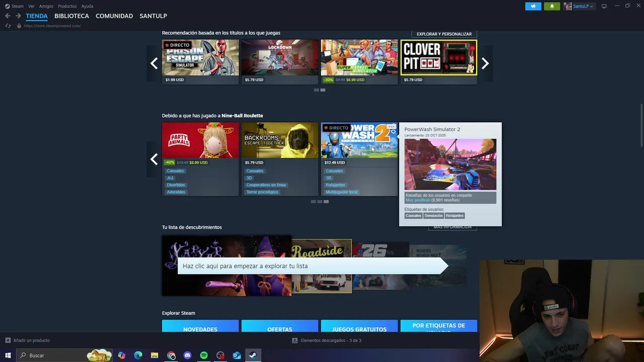Open the Steam announcements megaphone icon
Viewport: 644px width, 362px height.
click(x=533, y=6)
